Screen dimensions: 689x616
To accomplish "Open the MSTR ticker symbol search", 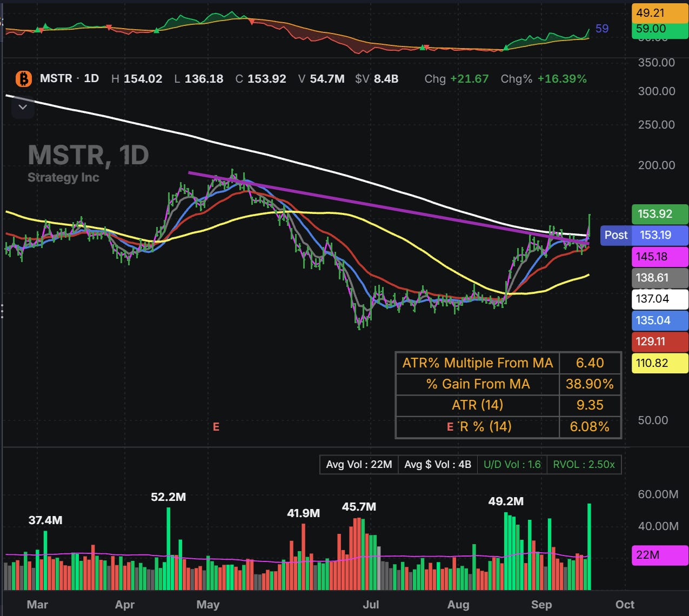I will (56, 78).
